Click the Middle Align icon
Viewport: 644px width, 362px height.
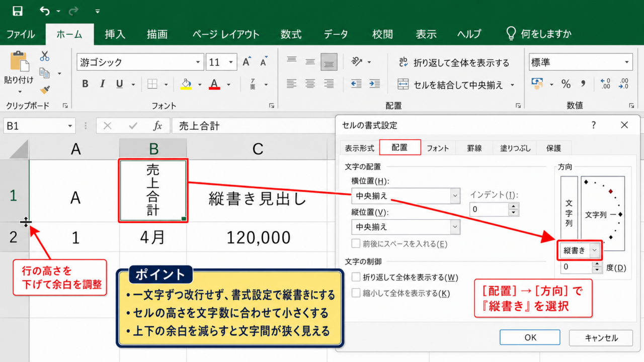click(310, 61)
